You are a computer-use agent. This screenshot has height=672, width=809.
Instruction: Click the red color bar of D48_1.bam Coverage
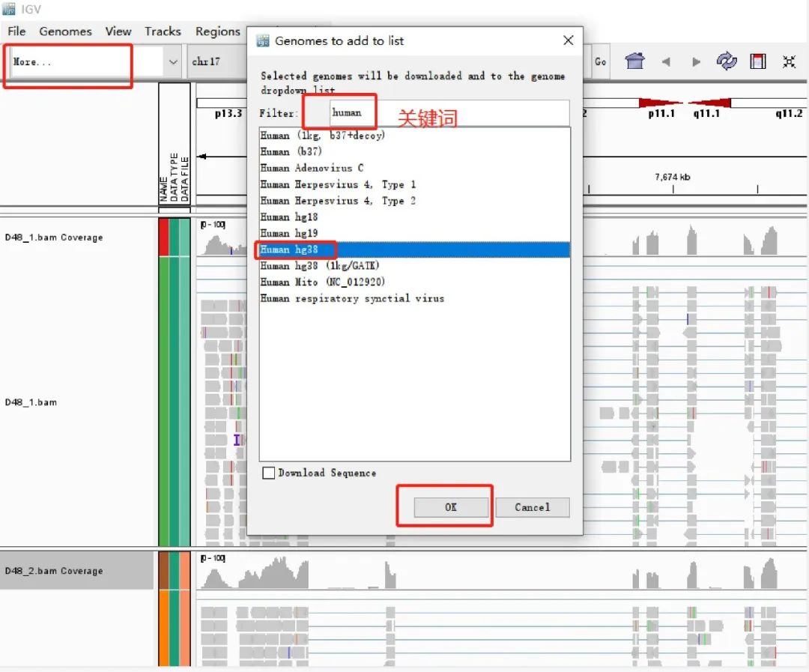(x=163, y=237)
